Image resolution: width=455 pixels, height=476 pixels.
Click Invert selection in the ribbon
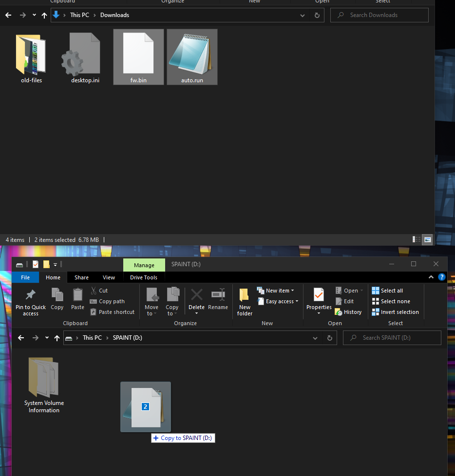(396, 312)
